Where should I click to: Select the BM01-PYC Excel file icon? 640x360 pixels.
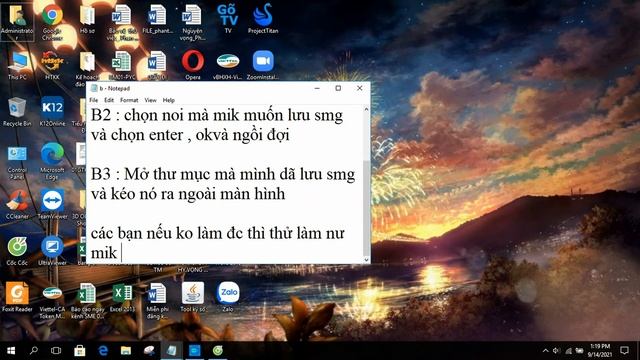pyautogui.click(x=122, y=65)
